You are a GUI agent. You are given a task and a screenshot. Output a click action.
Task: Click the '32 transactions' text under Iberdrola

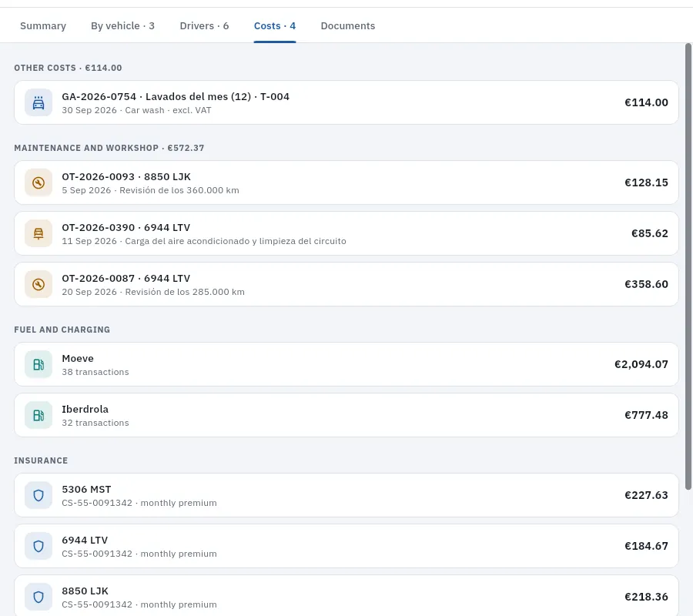point(95,423)
